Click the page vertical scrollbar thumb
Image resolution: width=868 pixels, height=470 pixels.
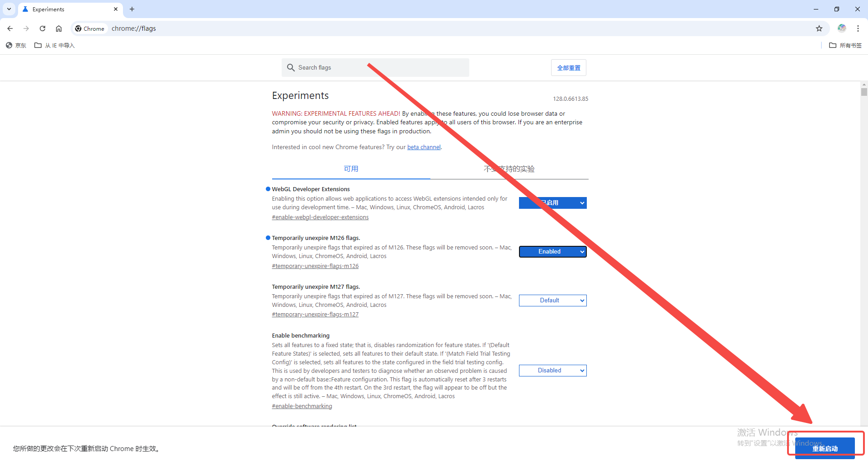864,92
